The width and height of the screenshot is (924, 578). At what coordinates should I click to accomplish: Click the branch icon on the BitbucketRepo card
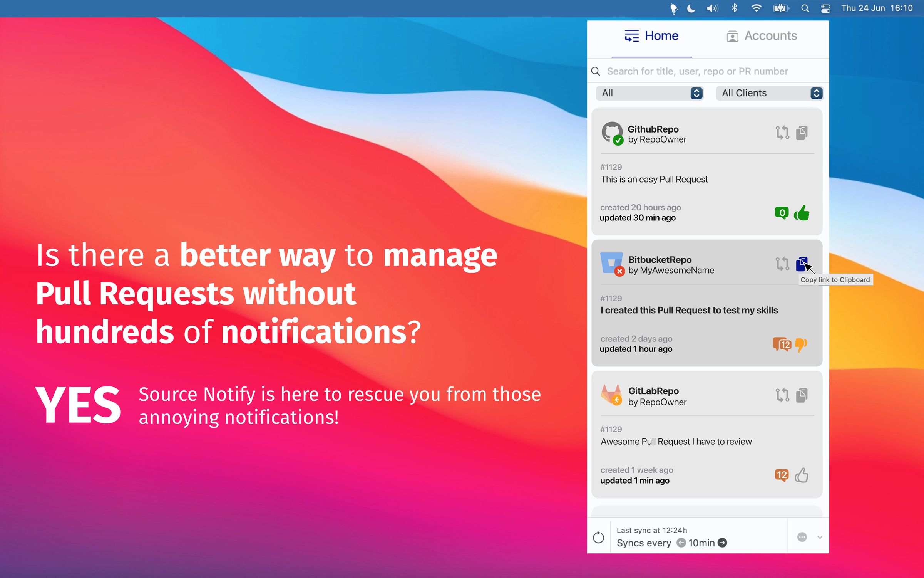pos(782,264)
